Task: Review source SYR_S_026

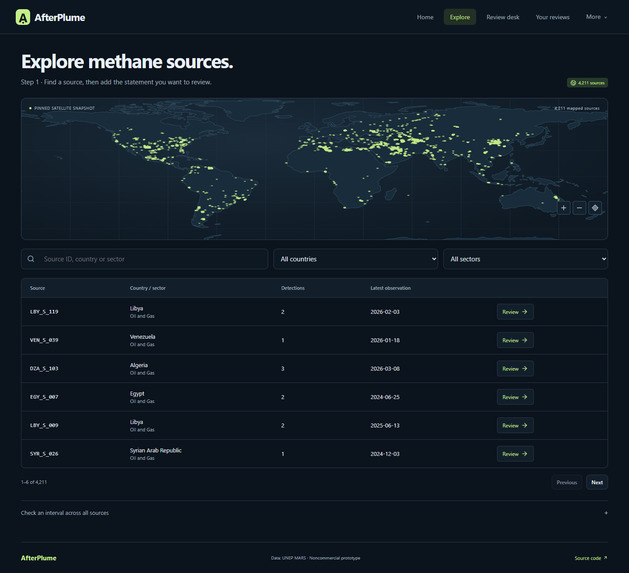Action: [515, 454]
